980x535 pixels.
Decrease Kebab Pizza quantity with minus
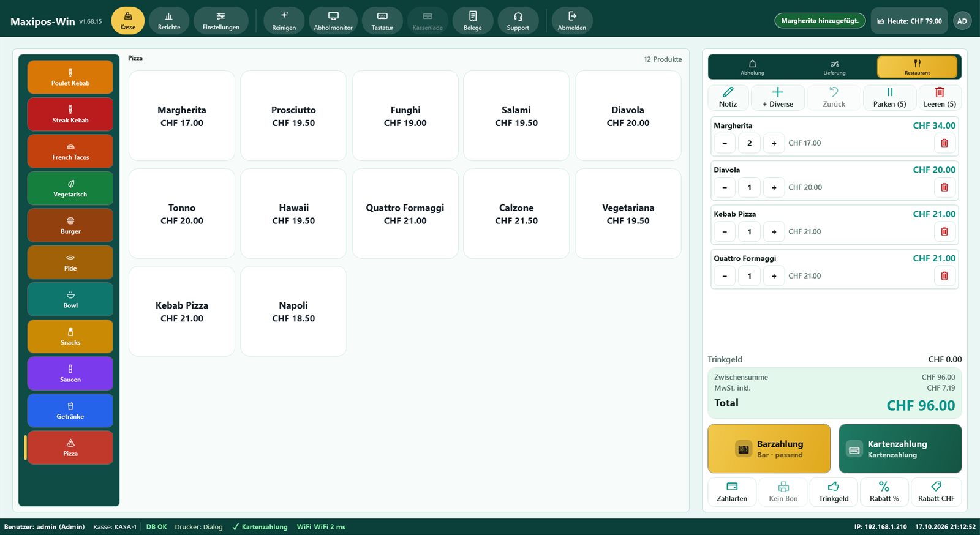[725, 231]
